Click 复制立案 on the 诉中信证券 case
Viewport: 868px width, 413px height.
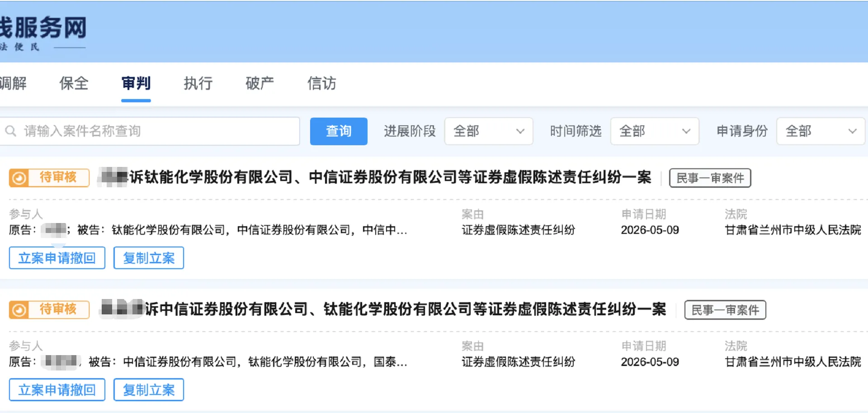[149, 390]
